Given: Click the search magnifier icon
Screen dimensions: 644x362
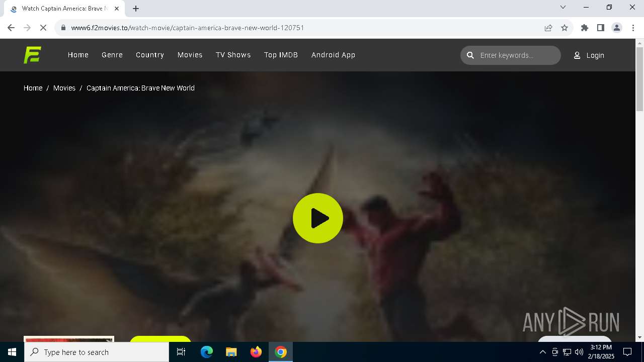Looking at the screenshot, I should click(x=470, y=55).
